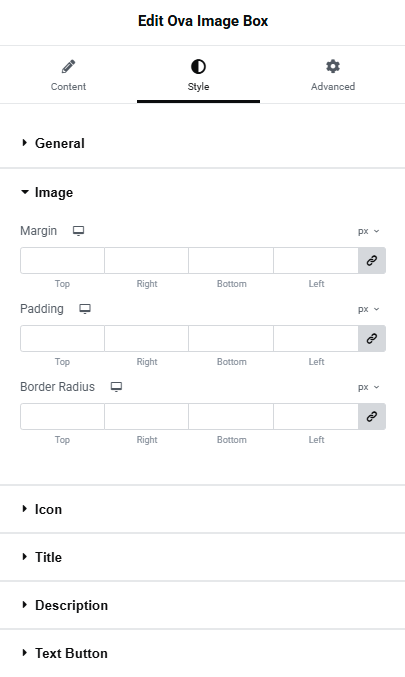Expand the Description section
Viewport: 405px width, 677px height.
point(202,605)
